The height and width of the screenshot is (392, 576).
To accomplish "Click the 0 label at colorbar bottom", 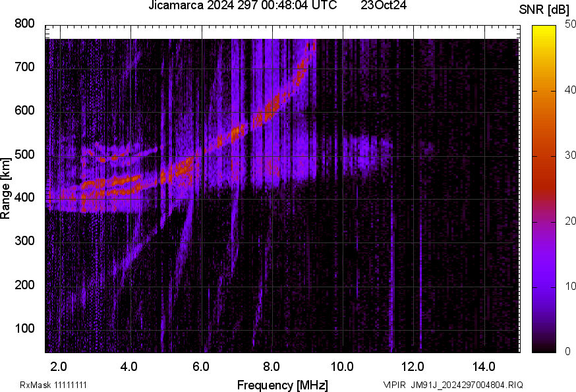I will click(x=567, y=352).
